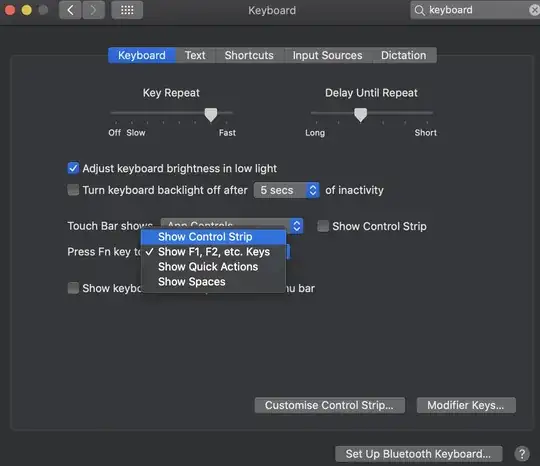Open the Input Sources tab
Screen dimensions: 540x466
click(327, 55)
